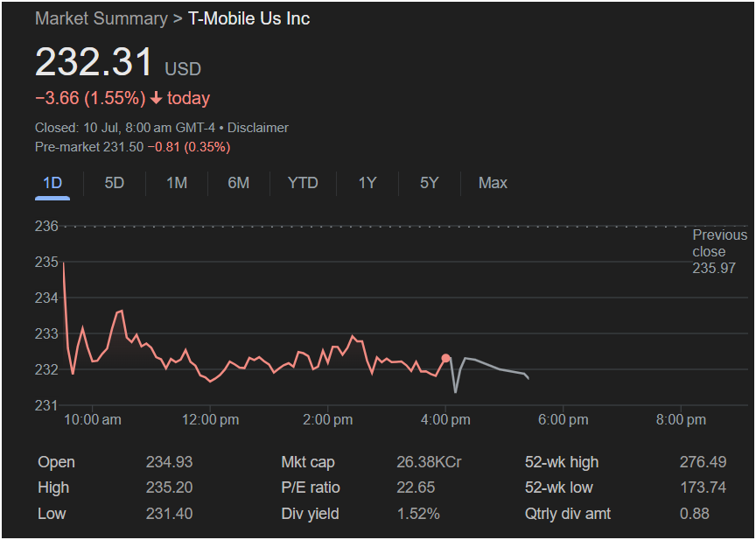
Task: Select the −3.66 (1.55%) change text
Action: [x=90, y=98]
